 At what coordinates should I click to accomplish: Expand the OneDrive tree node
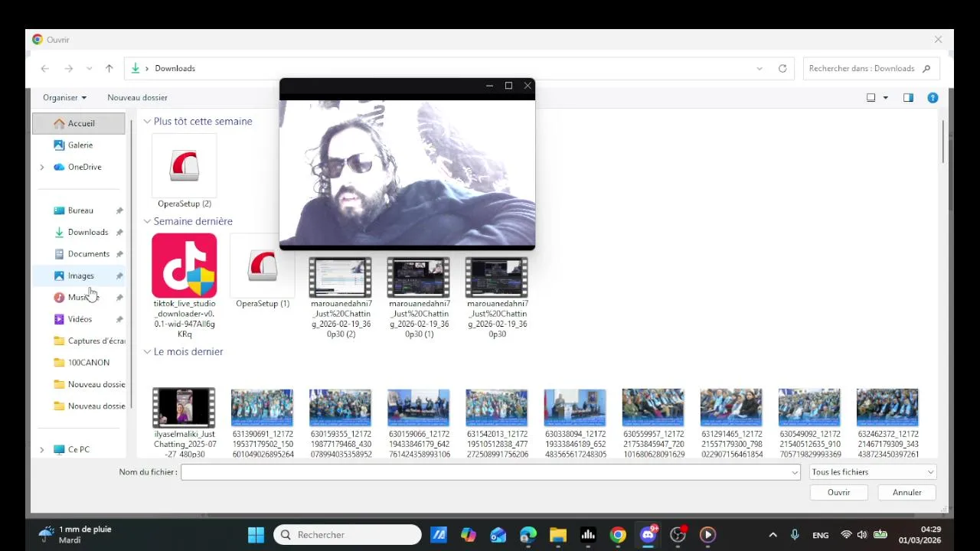coord(42,167)
